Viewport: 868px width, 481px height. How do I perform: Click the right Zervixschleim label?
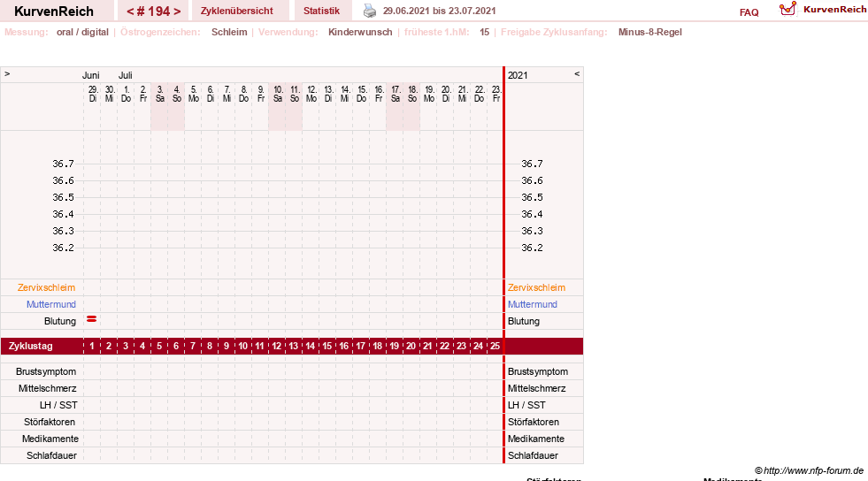point(536,287)
